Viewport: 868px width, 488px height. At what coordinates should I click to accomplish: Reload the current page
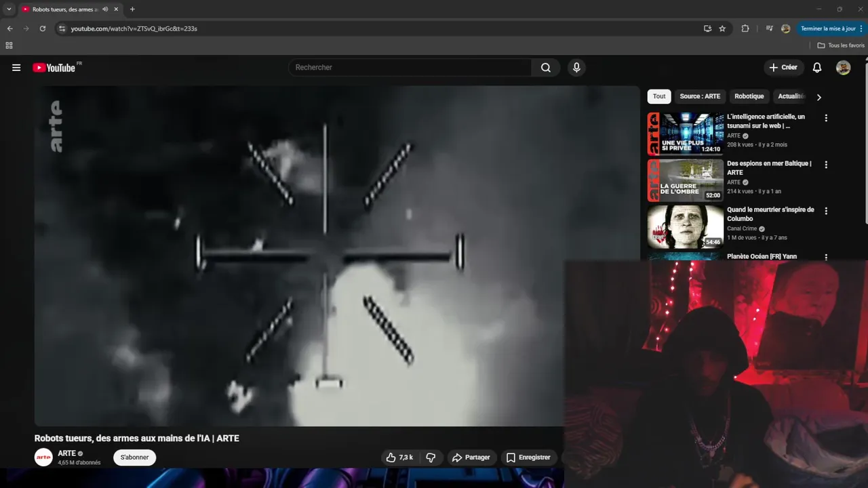(43, 28)
